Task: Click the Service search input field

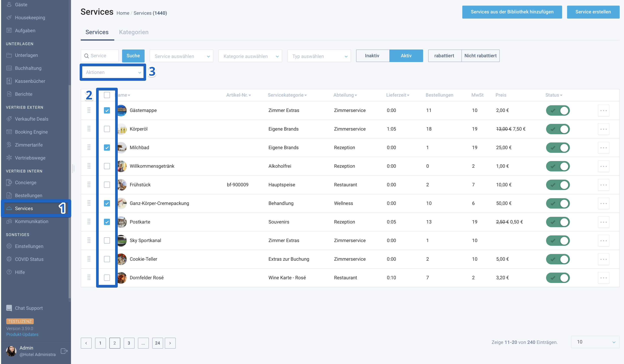Action: coord(100,56)
